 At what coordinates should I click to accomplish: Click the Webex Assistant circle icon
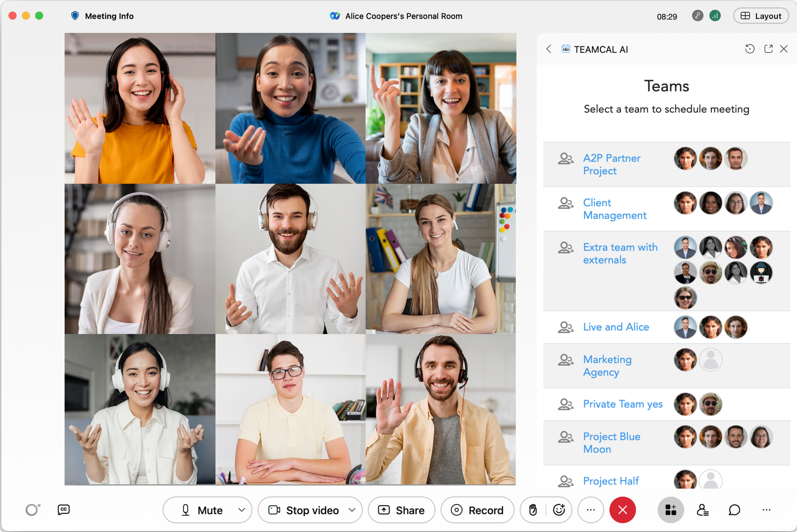point(33,510)
